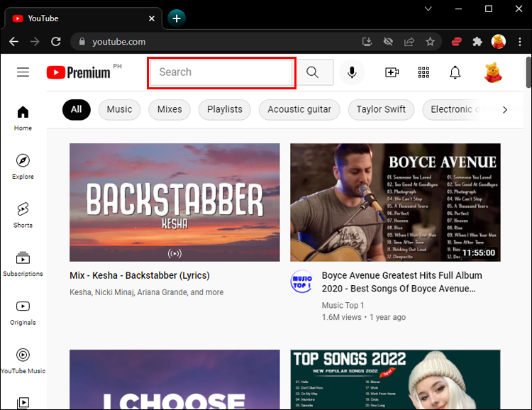Open Subscriptions in the sidebar
Image resolution: width=532 pixels, height=410 pixels.
[x=23, y=264]
